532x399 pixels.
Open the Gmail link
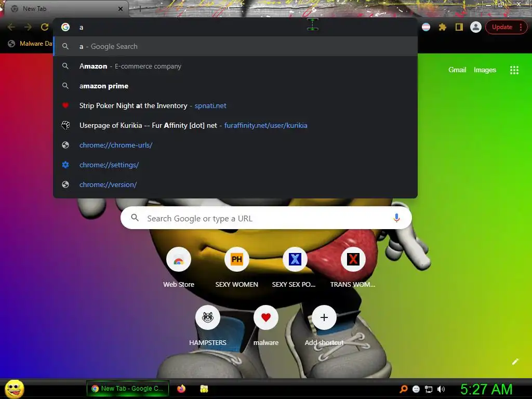(457, 70)
